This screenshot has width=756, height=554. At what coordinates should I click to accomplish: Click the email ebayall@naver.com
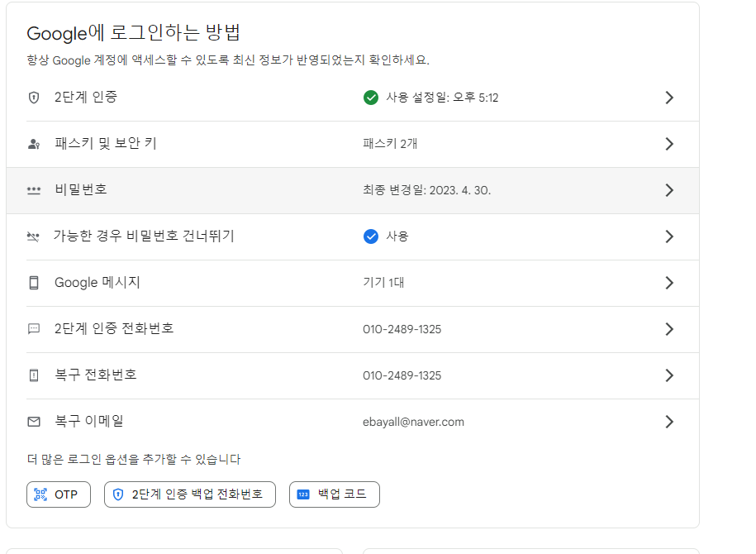click(x=413, y=422)
